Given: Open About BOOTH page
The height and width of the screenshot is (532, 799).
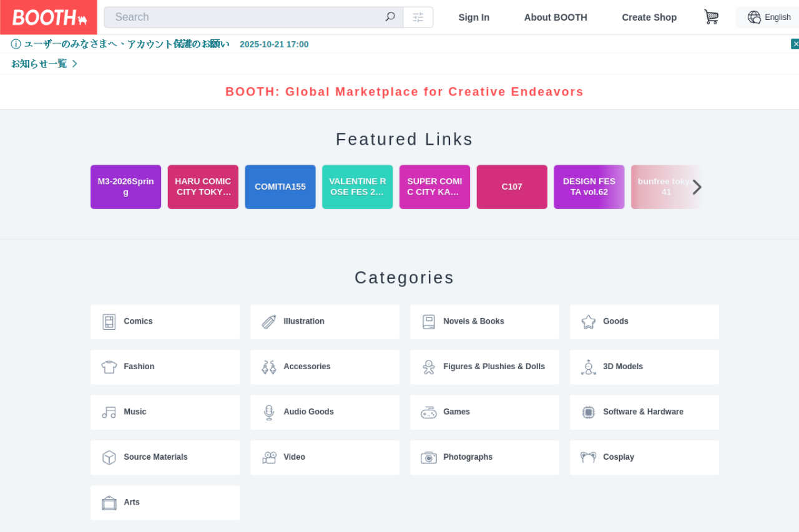Looking at the screenshot, I should (x=556, y=17).
